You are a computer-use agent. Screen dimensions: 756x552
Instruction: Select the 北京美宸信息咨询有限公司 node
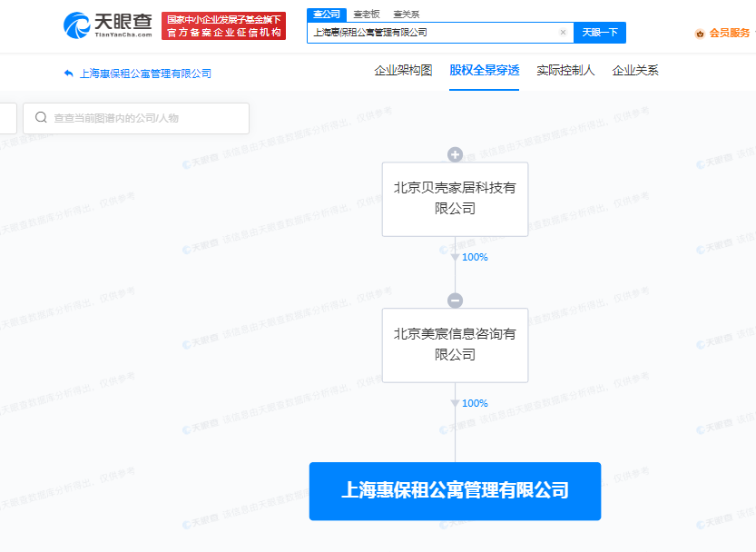456,346
